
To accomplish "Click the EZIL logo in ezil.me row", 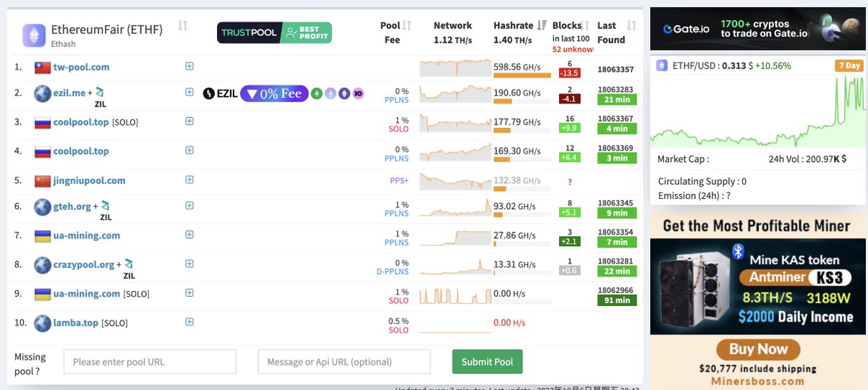I will click(x=221, y=93).
